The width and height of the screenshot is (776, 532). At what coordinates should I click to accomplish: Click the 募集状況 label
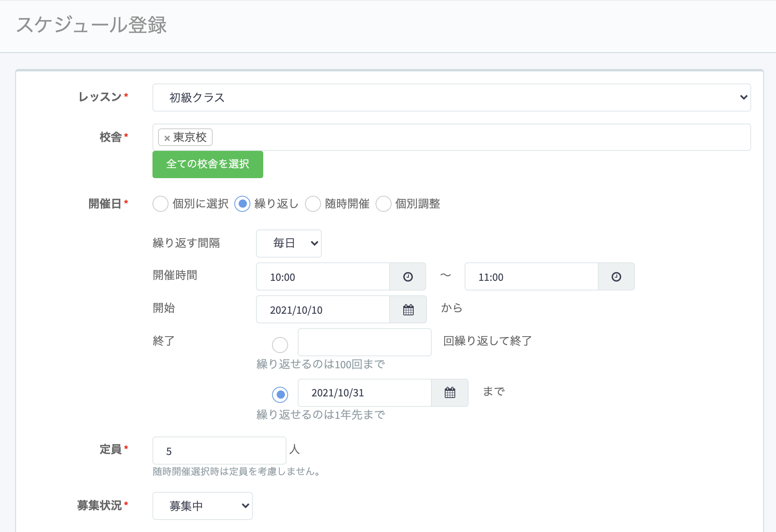coord(100,506)
